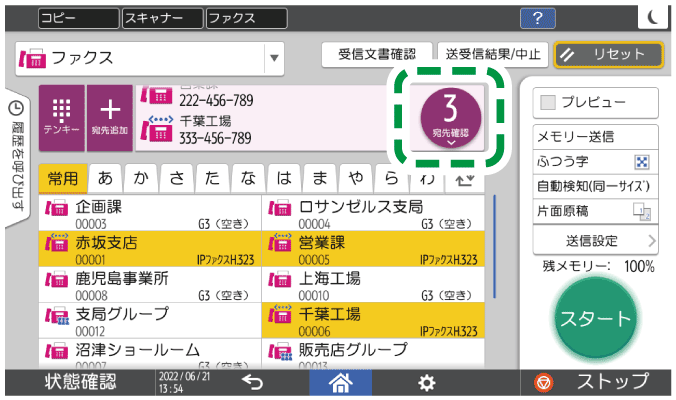Image resolution: width=676 pixels, height=400 pixels.
Task: Select 沼津ショールーム destination
Action: click(x=150, y=353)
